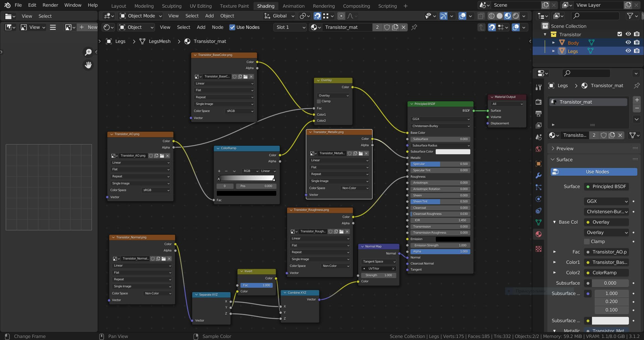
Task: Adjust the Specular slider in Principled BSDF node
Action: 440,164
